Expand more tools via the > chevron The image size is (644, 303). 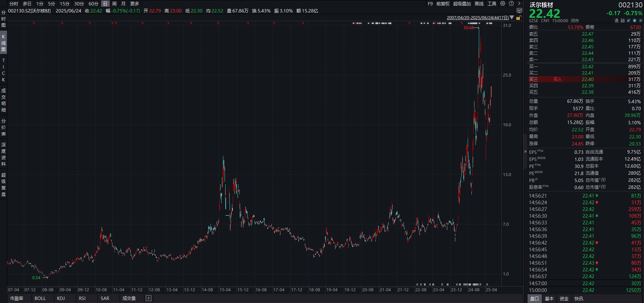point(519,4)
